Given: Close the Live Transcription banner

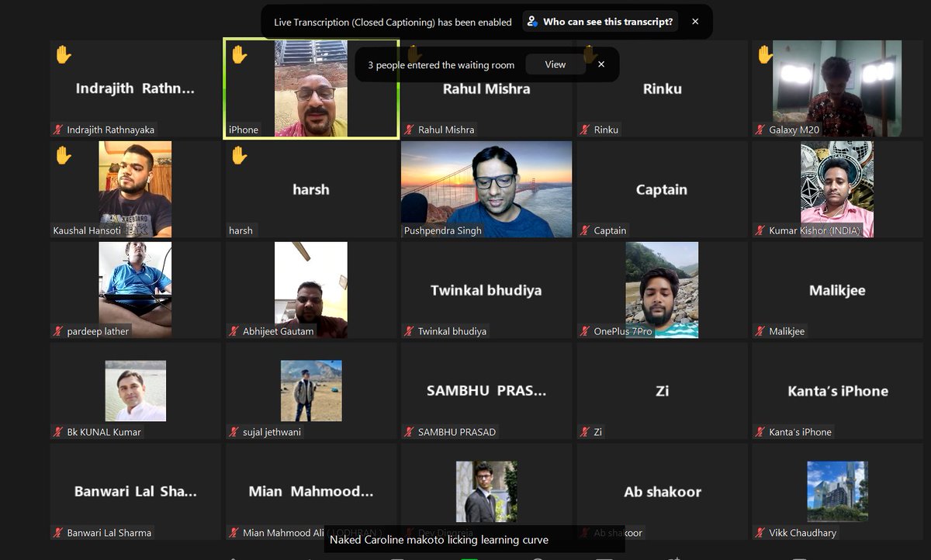Looking at the screenshot, I should coord(695,22).
